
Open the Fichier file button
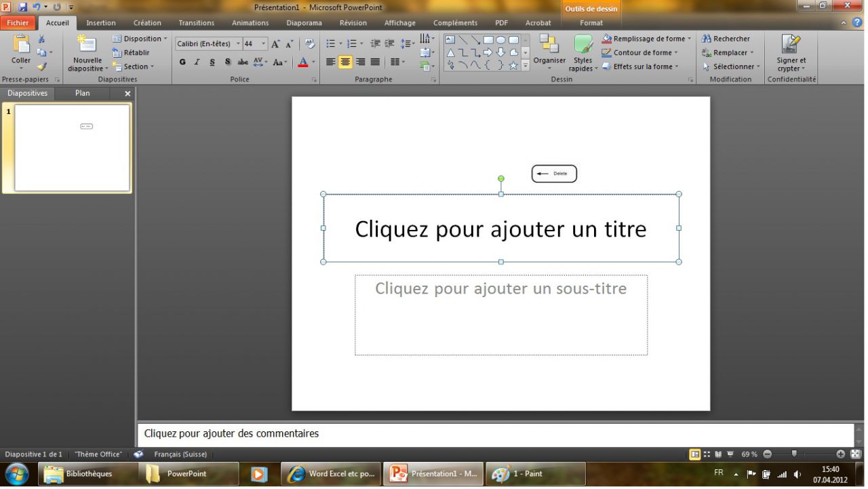[18, 23]
